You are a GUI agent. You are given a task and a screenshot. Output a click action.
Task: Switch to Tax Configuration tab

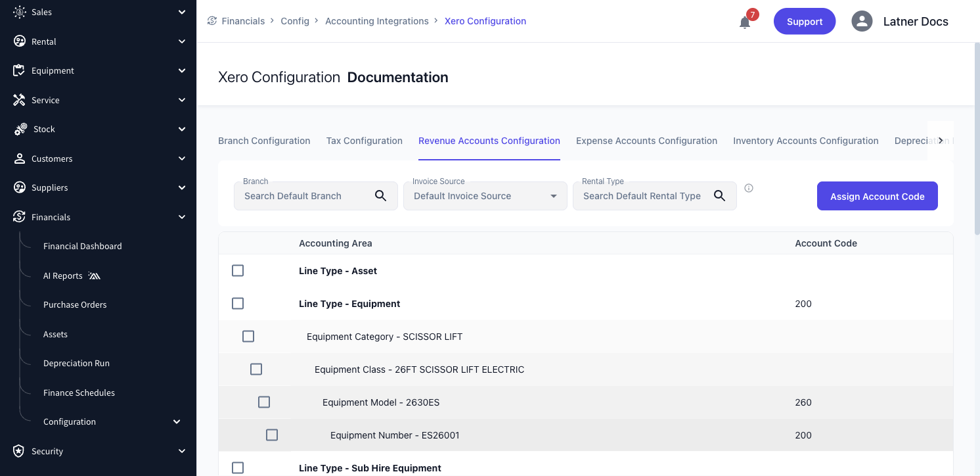point(365,141)
